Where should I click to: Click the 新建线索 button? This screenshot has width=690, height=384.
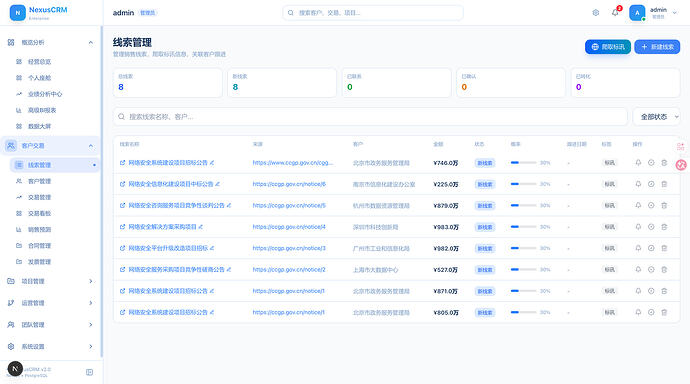(x=657, y=47)
